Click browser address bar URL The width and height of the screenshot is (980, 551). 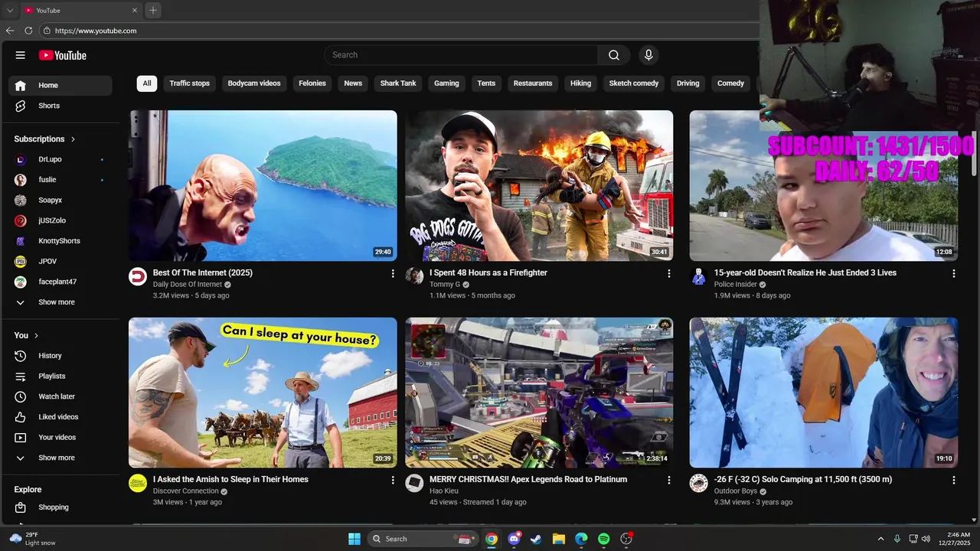pyautogui.click(x=96, y=31)
